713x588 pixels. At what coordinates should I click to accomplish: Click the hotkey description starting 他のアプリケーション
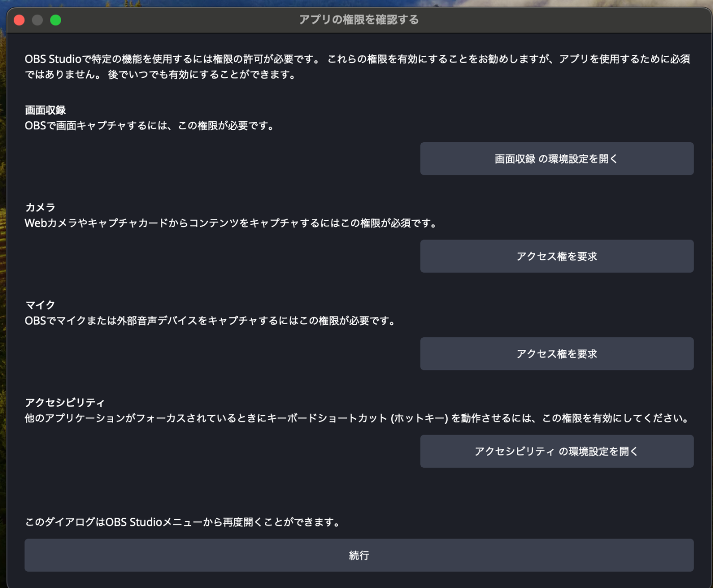(357, 418)
